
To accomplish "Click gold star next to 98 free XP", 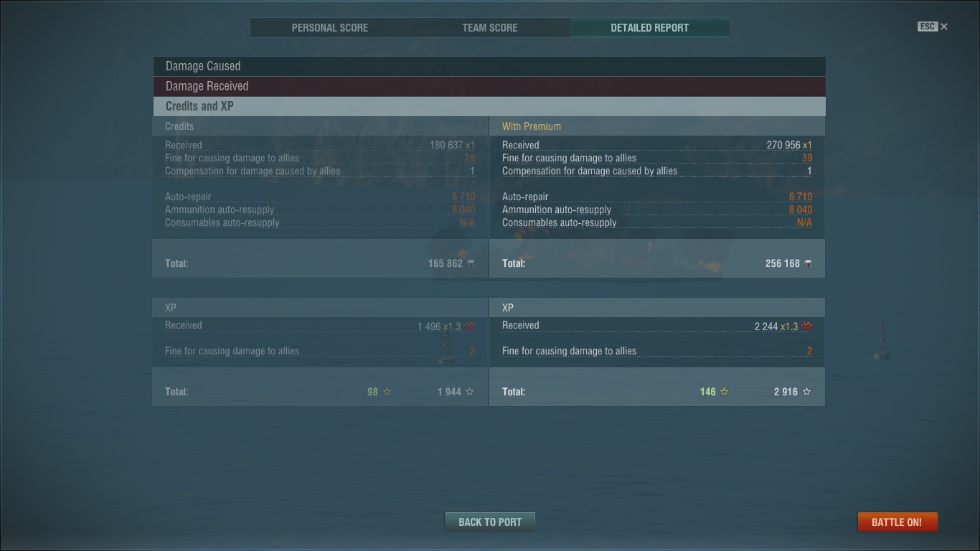I will coord(387,392).
